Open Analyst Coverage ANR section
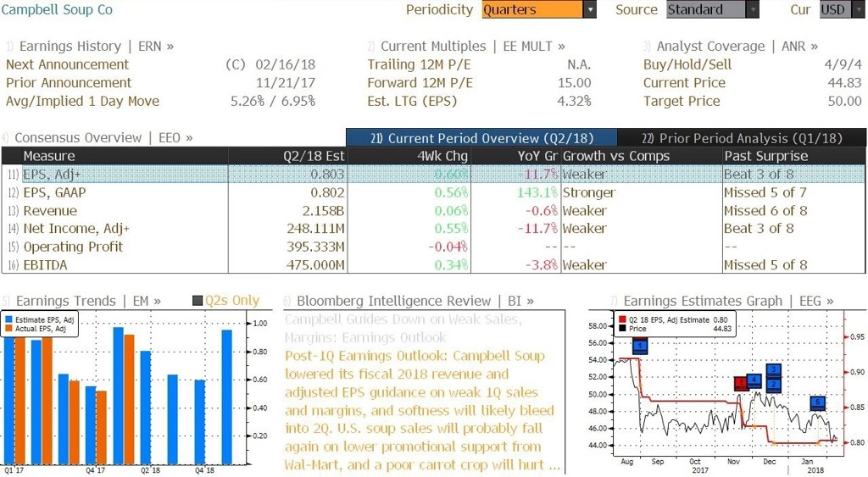Viewport: 868px width, 477px height. 730,47
